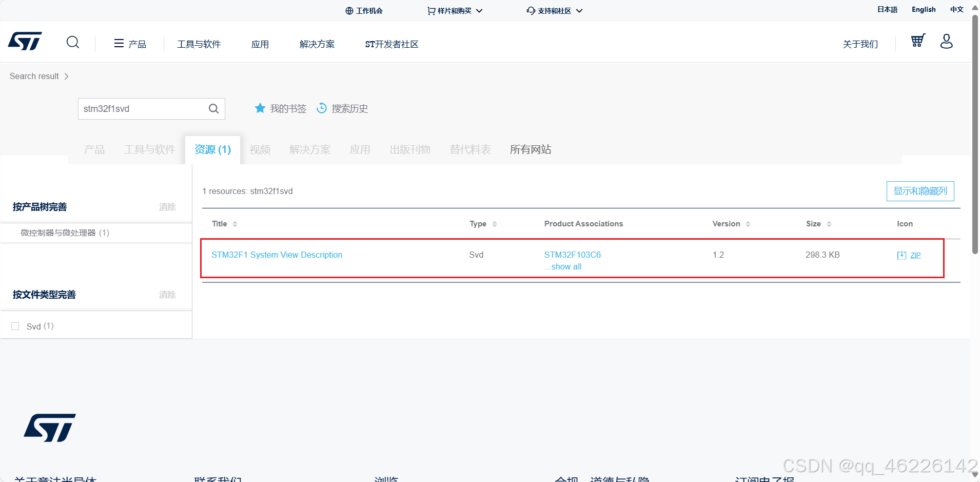Click the version 1.2 cell
This screenshot has height=482, width=980.
coord(718,255)
